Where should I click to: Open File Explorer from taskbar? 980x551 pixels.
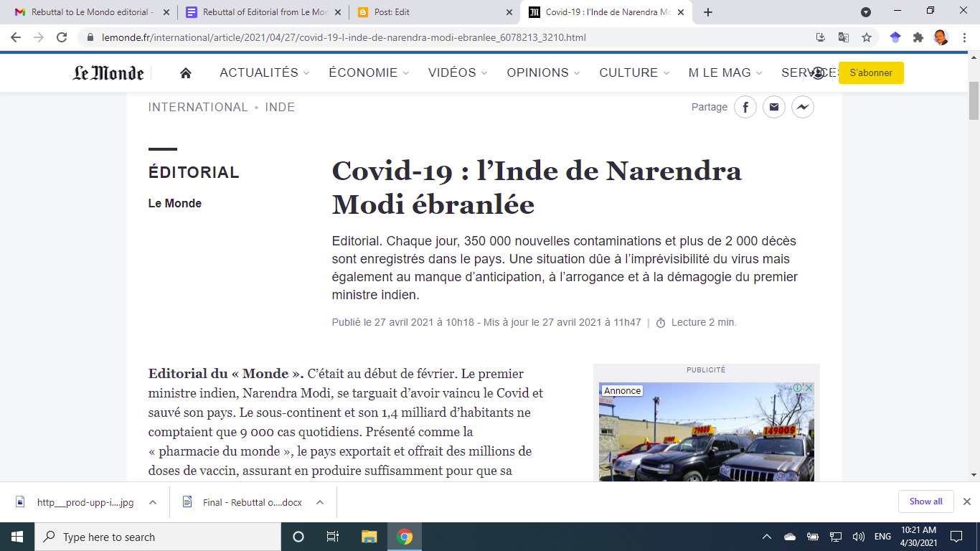369,537
